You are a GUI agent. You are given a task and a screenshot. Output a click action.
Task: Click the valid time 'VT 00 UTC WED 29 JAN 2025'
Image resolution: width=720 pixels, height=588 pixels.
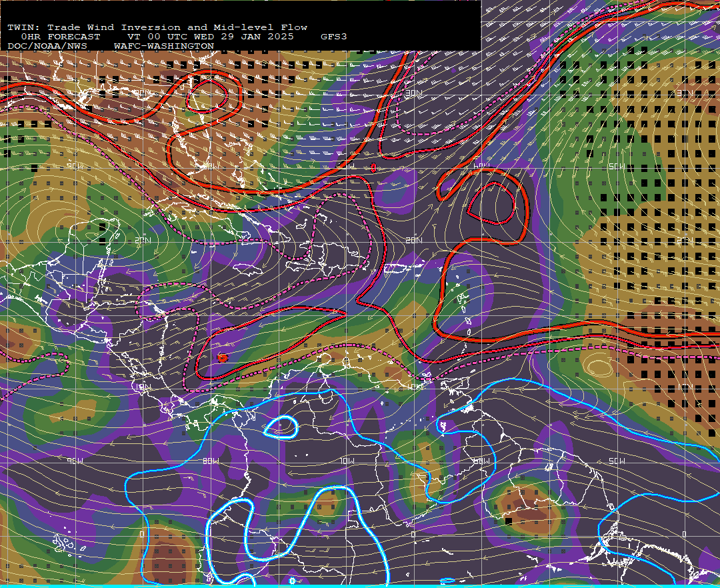211,37
